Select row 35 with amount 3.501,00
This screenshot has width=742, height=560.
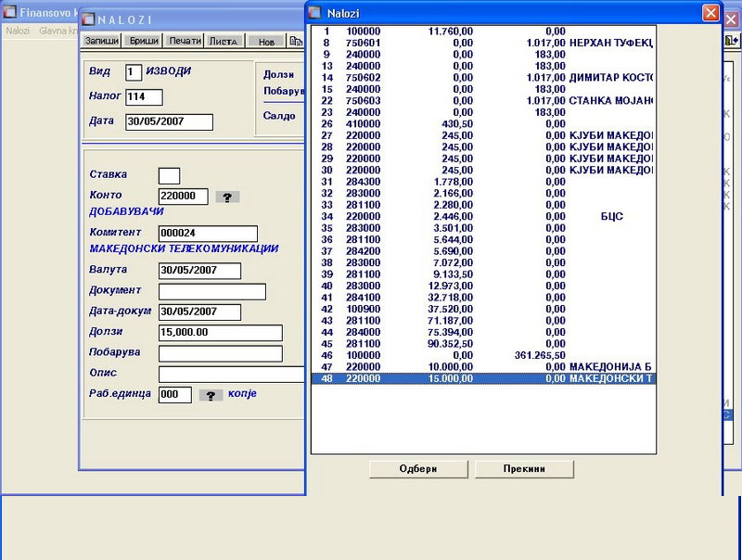point(483,228)
